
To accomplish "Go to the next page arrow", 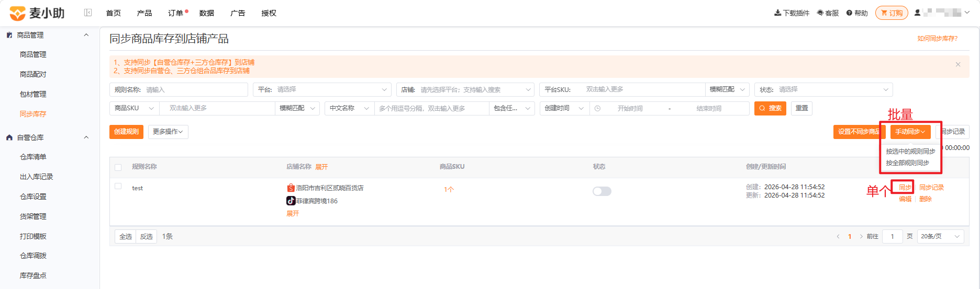I will (x=861, y=237).
